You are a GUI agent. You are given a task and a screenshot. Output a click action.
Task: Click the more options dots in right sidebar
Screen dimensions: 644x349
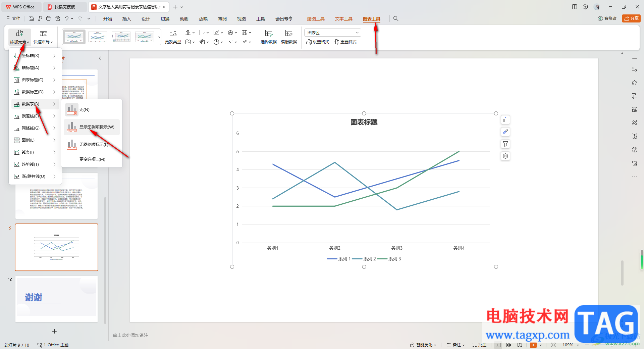tap(635, 177)
